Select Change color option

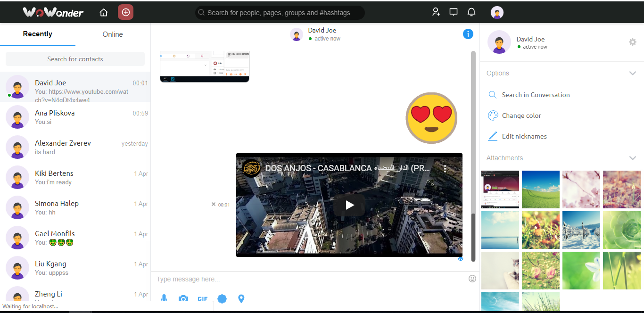tap(521, 115)
